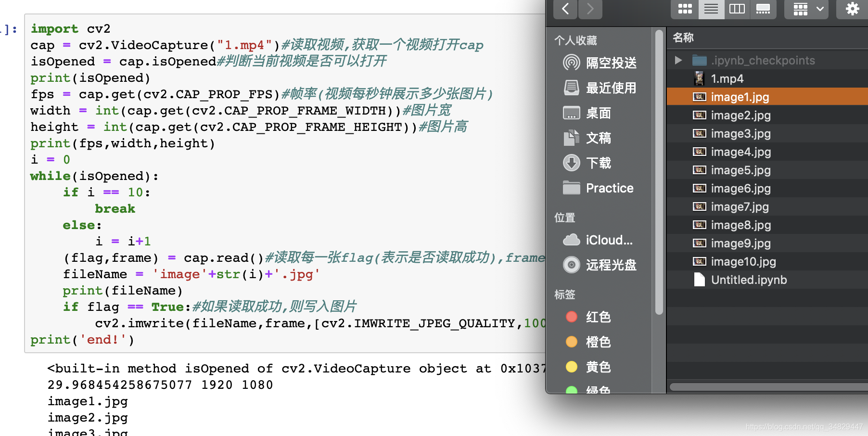Open the group-by arrangement dropdown
Screen dimensions: 868x436
[x=807, y=9]
